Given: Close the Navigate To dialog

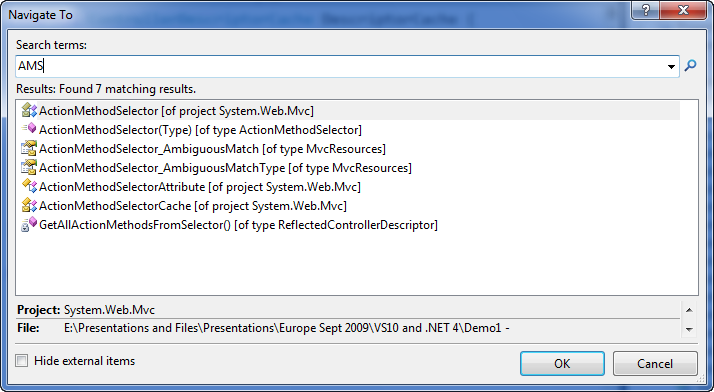Looking at the screenshot, I should [683, 10].
